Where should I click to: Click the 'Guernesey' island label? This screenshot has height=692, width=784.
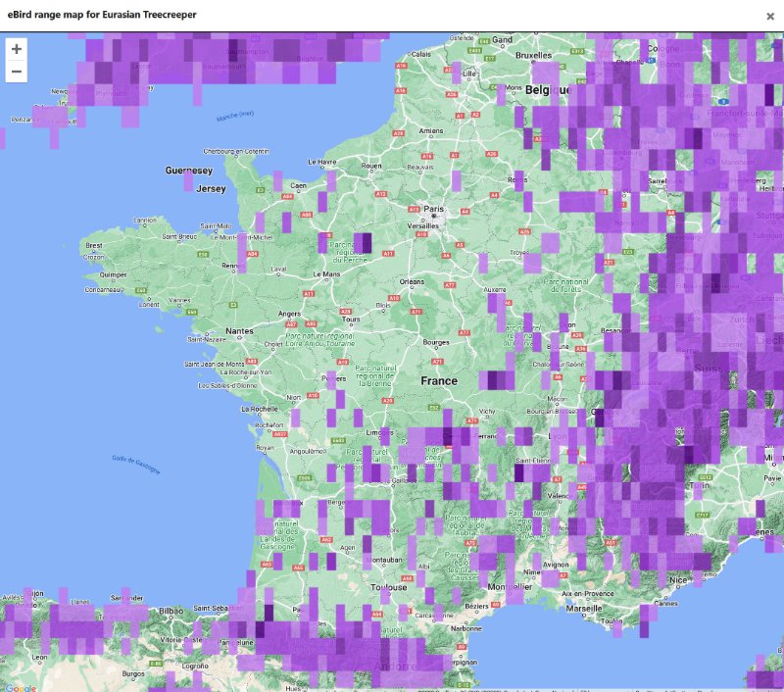click(188, 171)
